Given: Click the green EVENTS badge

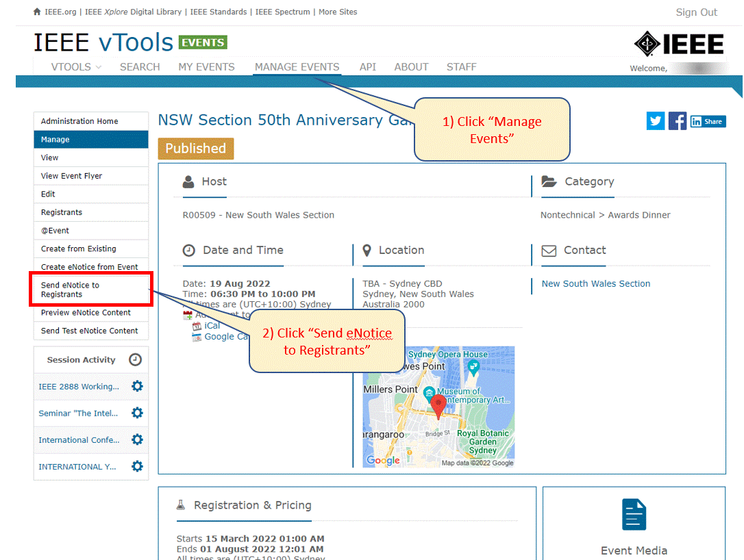Looking at the screenshot, I should click(x=203, y=42).
